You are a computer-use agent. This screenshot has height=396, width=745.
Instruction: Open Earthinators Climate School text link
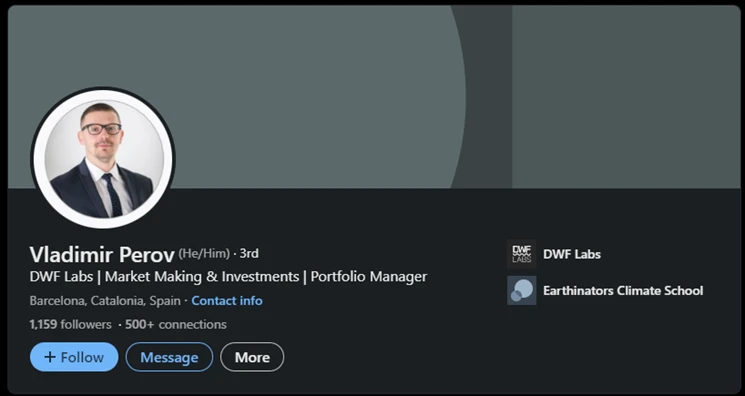click(x=623, y=290)
